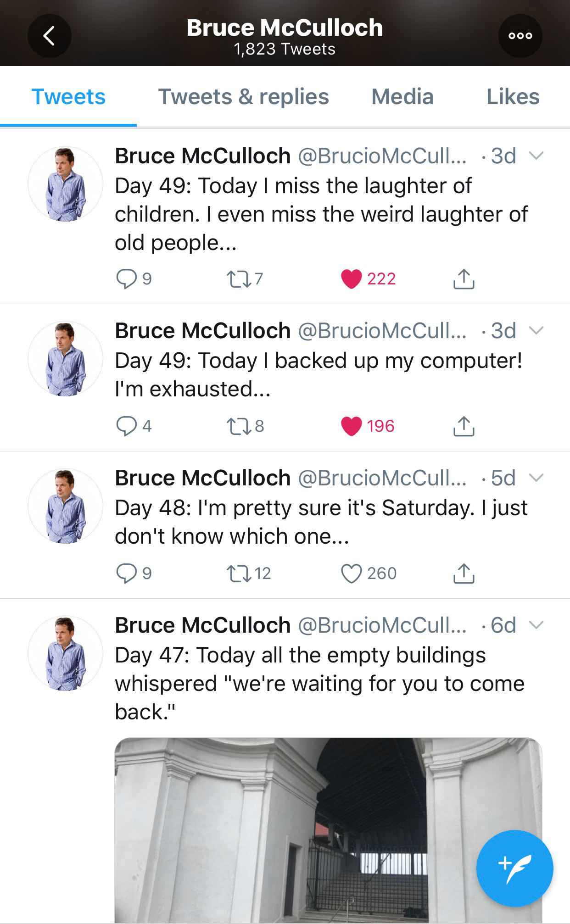Switch to the Tweets & replies tab
Screen dimensions: 570x924
coord(243,97)
